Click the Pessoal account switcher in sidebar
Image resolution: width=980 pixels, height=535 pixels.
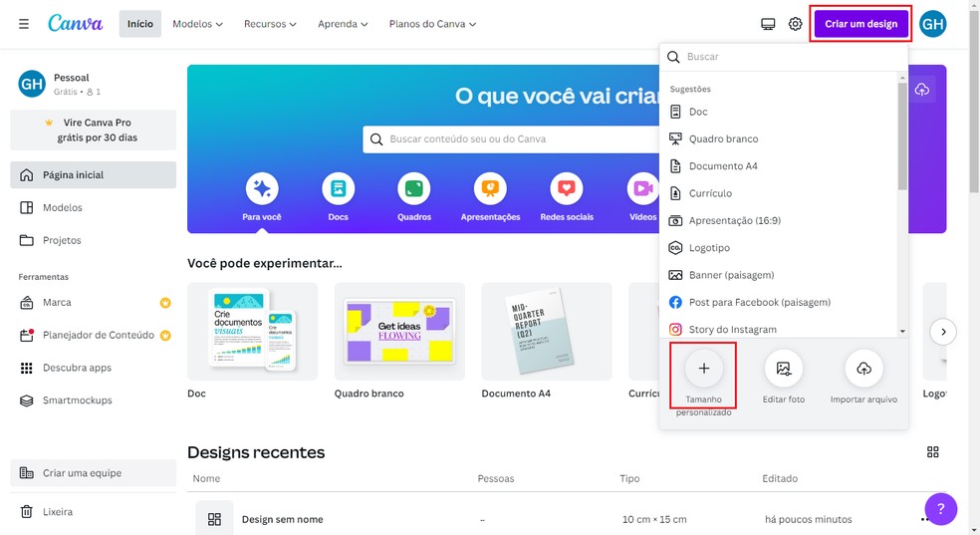coord(94,84)
